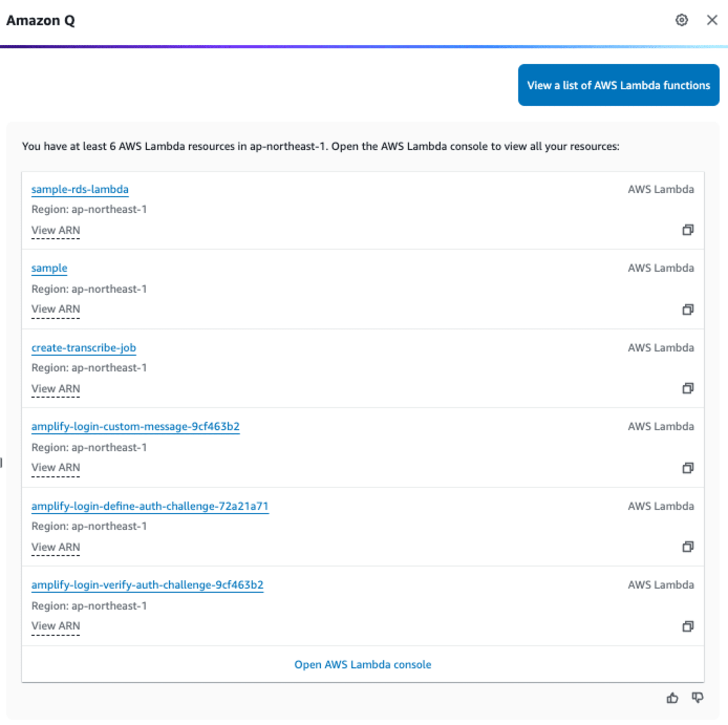Open amplify-login-verify-auth-challenge-9cf463b2 link
Screen dimensions: 728x725
pos(147,585)
